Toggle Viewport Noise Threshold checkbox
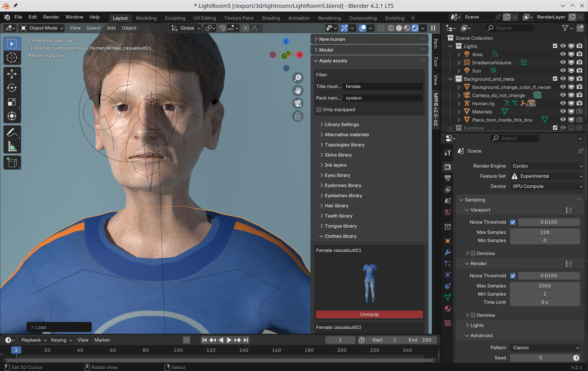Viewport: 588px width, 371px height. coord(513,222)
